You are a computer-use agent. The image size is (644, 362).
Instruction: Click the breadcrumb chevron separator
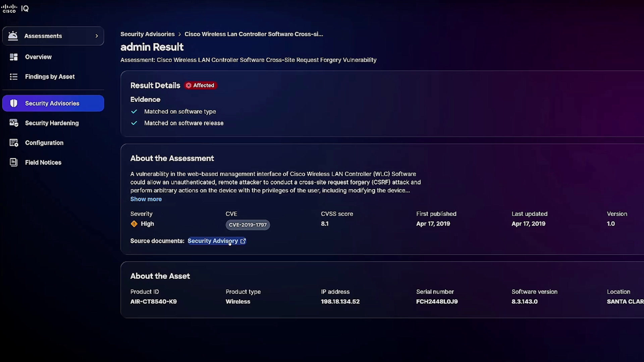179,34
